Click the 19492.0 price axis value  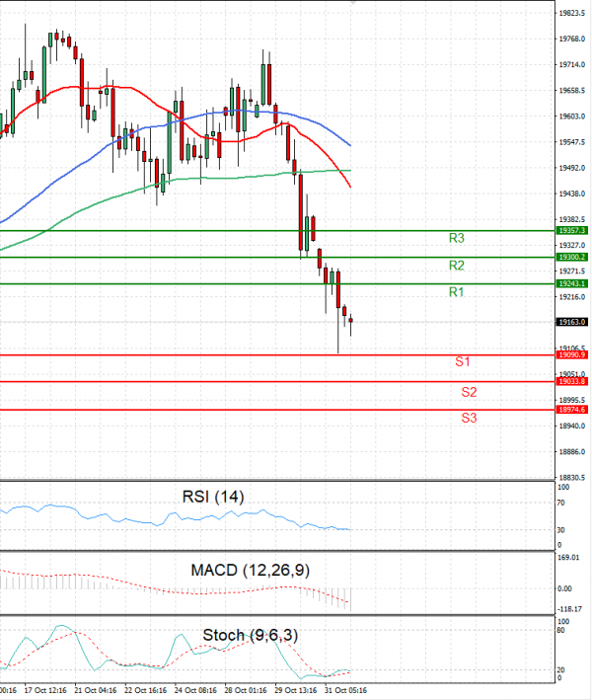tap(572, 168)
